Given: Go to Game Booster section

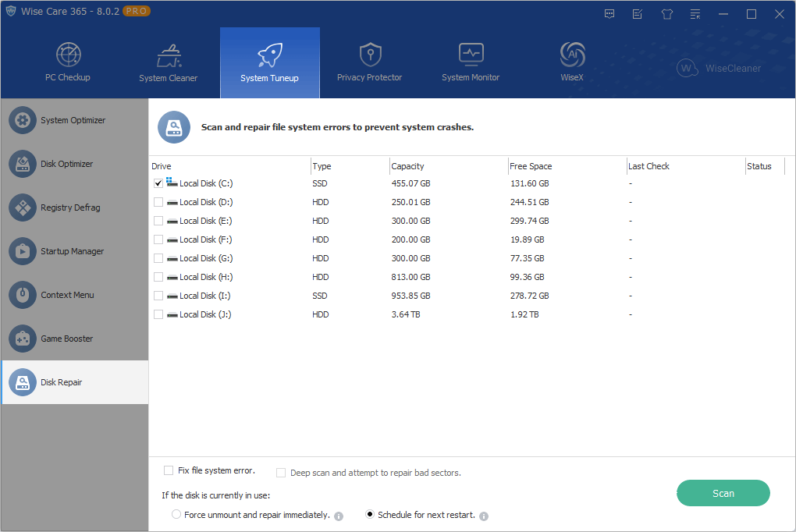Looking at the screenshot, I should [x=75, y=339].
